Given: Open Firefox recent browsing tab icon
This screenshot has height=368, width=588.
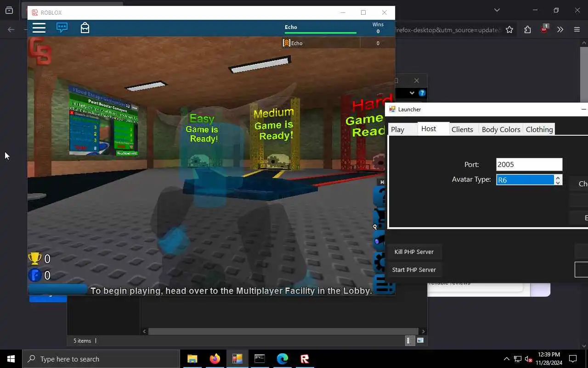Looking at the screenshot, I should click(9, 10).
